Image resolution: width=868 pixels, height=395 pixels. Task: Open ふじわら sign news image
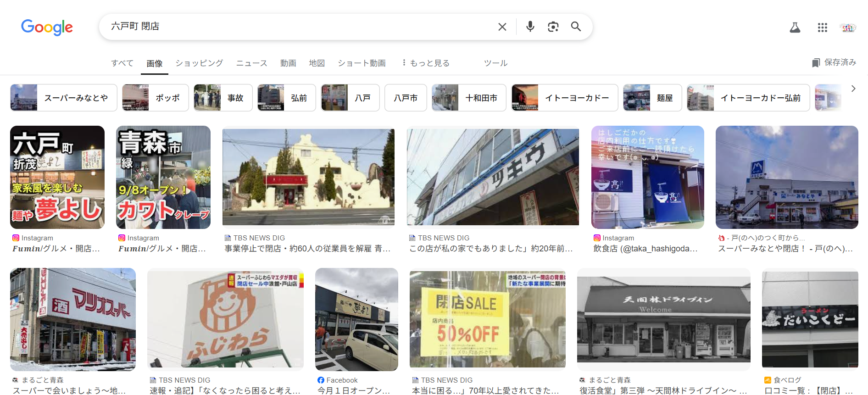coord(225,319)
